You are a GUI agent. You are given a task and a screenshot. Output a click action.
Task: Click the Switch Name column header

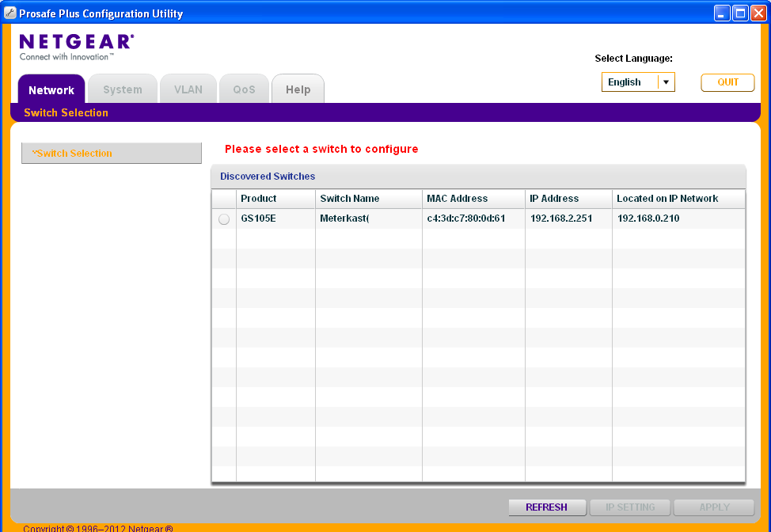[x=369, y=199]
